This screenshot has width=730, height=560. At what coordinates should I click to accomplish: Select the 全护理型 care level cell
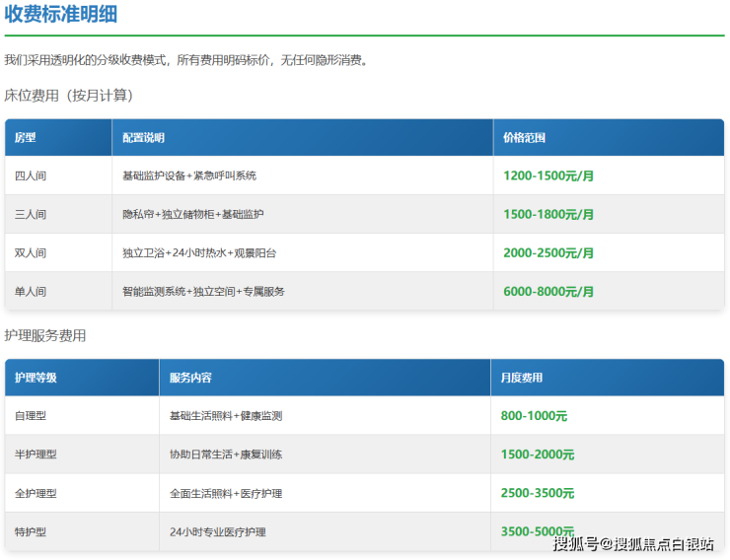(36, 493)
